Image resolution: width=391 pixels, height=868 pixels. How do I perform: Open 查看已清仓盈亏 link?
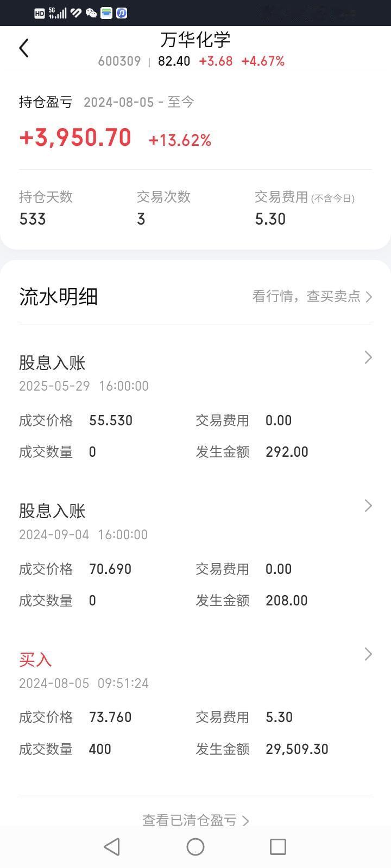point(195,820)
